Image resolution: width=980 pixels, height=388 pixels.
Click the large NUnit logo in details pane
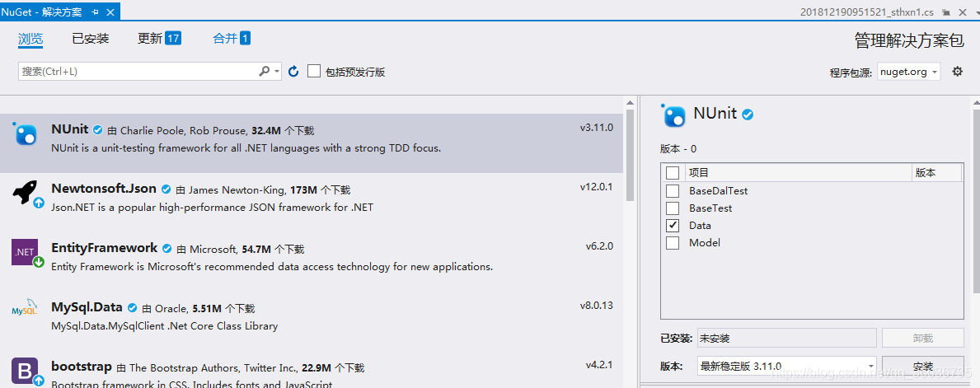673,115
